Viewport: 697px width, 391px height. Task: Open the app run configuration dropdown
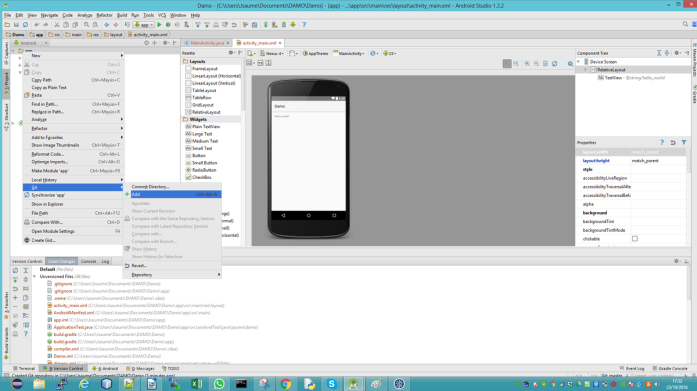pos(144,25)
